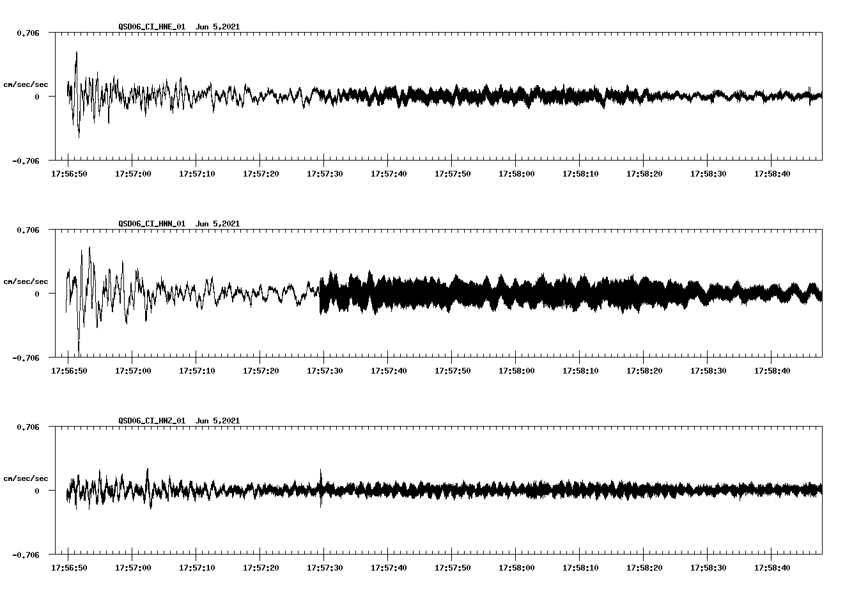Image resolution: width=868 pixels, height=591 pixels.
Task: Click 17:56:50 time label under HNZ plot
Action: [x=68, y=568]
